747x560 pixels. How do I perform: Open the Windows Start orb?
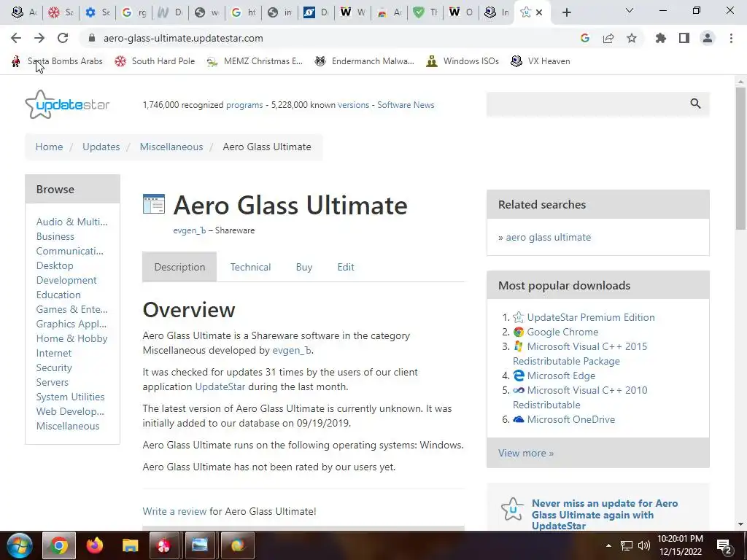point(20,545)
